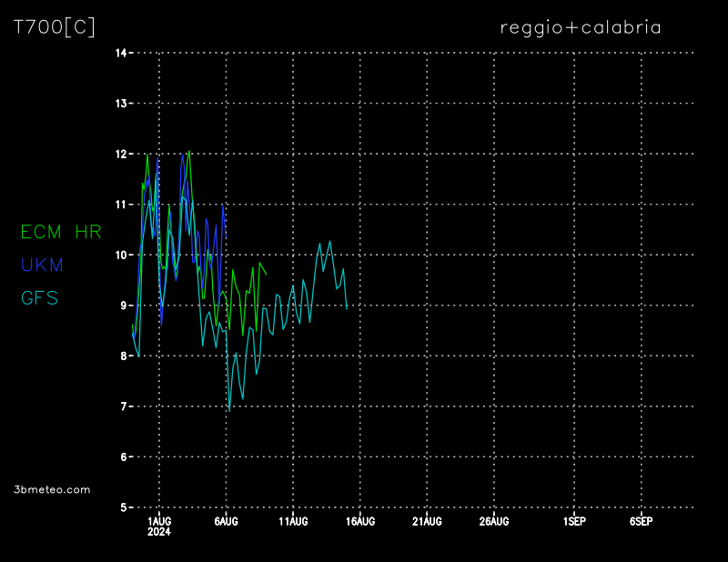Click the 11AUG date axis label
Screen dimensions: 728x562
[293, 521]
